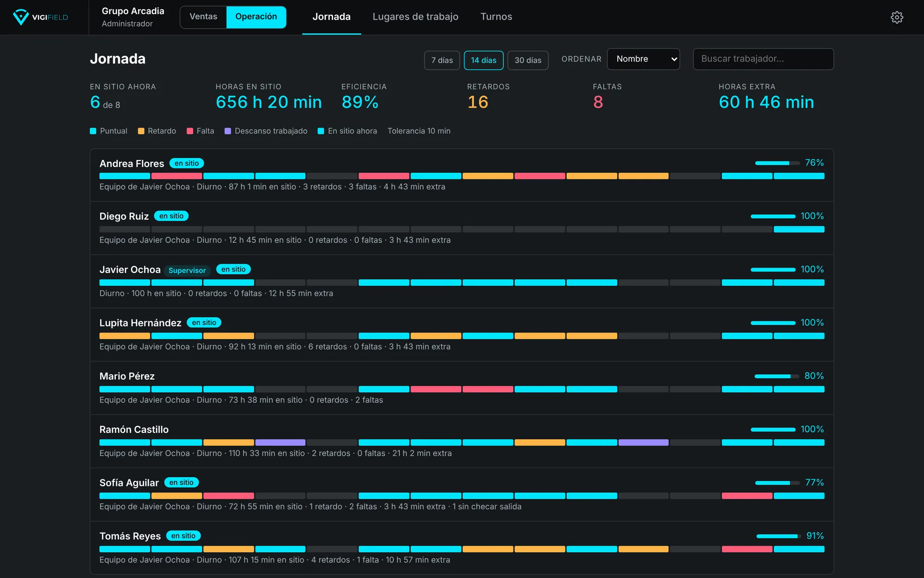The height and width of the screenshot is (578, 924).
Task: Select the Operación toggle
Action: pos(256,17)
